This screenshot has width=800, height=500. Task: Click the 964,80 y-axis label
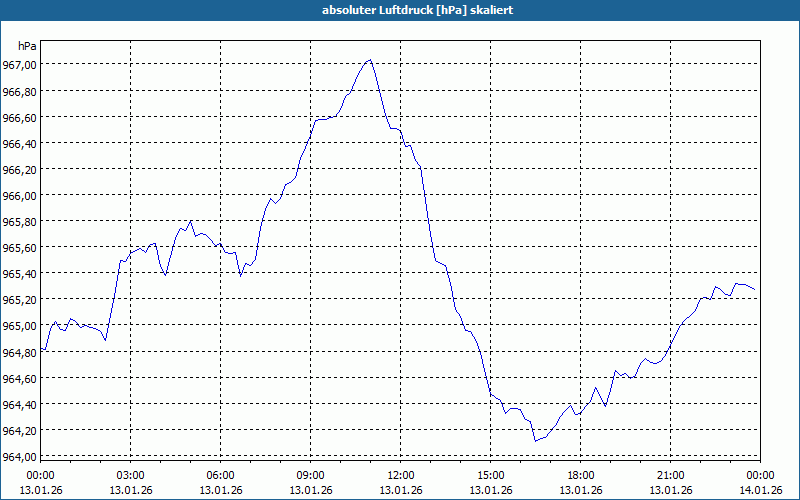[20, 352]
